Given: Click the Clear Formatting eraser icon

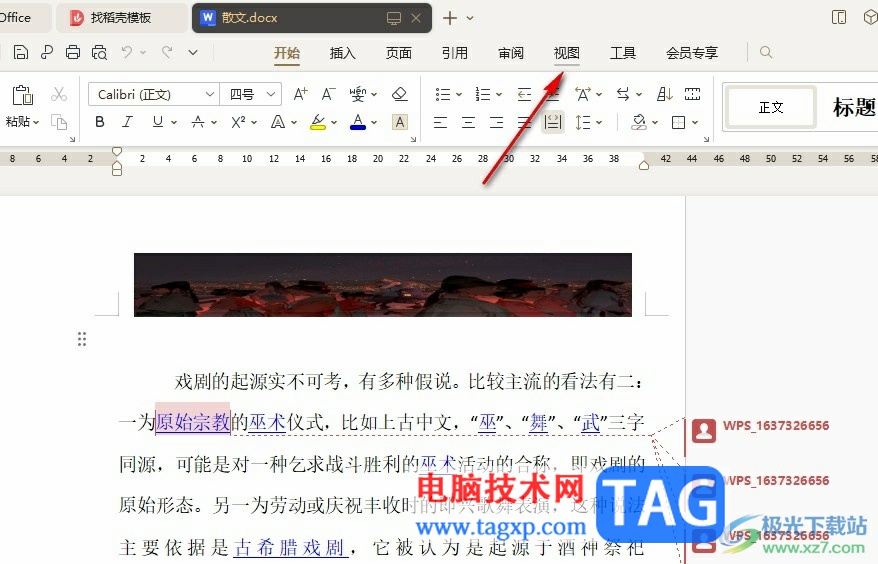Looking at the screenshot, I should click(400, 94).
